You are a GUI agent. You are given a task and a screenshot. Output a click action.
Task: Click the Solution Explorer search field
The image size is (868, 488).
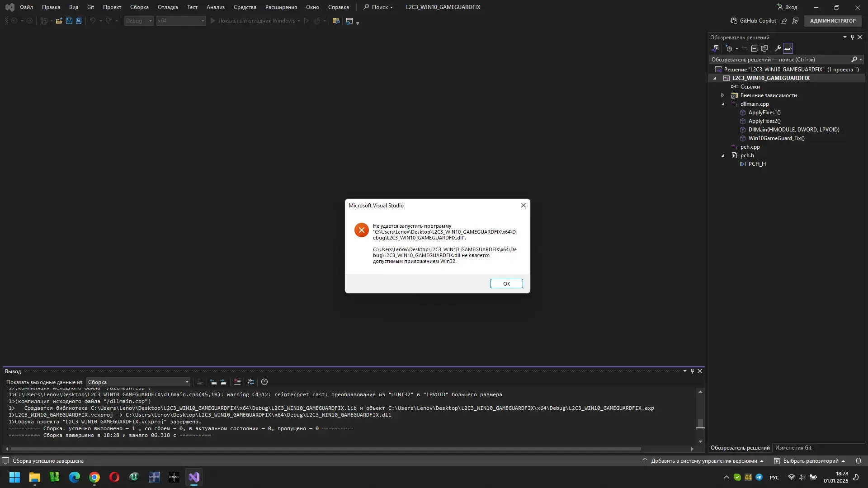point(780,60)
